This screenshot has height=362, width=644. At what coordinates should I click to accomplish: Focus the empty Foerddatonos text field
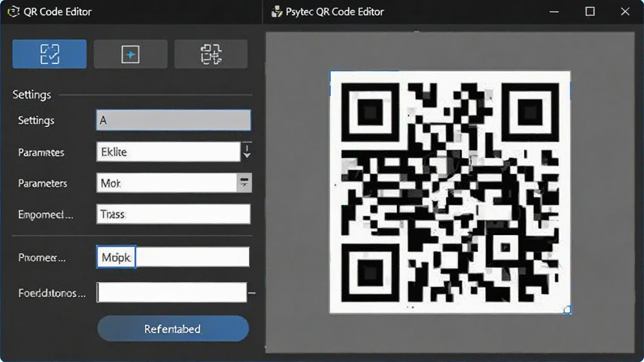pos(172,292)
